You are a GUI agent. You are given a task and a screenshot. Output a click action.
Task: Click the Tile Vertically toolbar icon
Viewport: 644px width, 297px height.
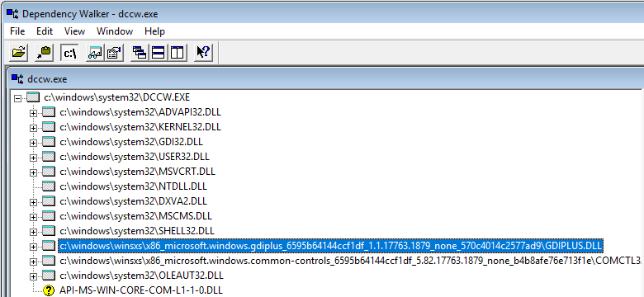pos(177,53)
